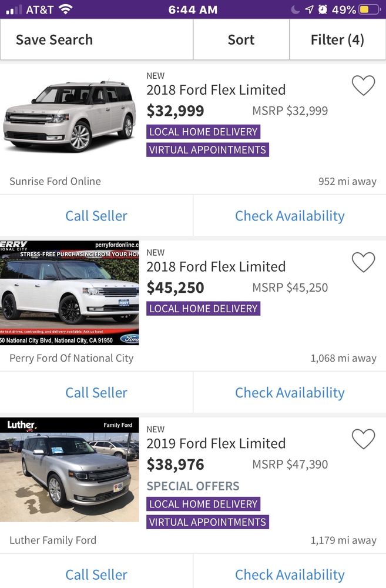Viewport: 386px width, 588px height.
Task: Open 2019 Ford Flex Limited listing title
Action: coord(216,443)
